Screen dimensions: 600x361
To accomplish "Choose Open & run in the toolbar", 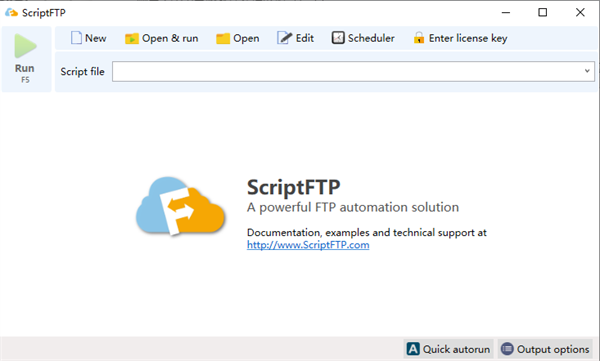I will click(x=161, y=38).
